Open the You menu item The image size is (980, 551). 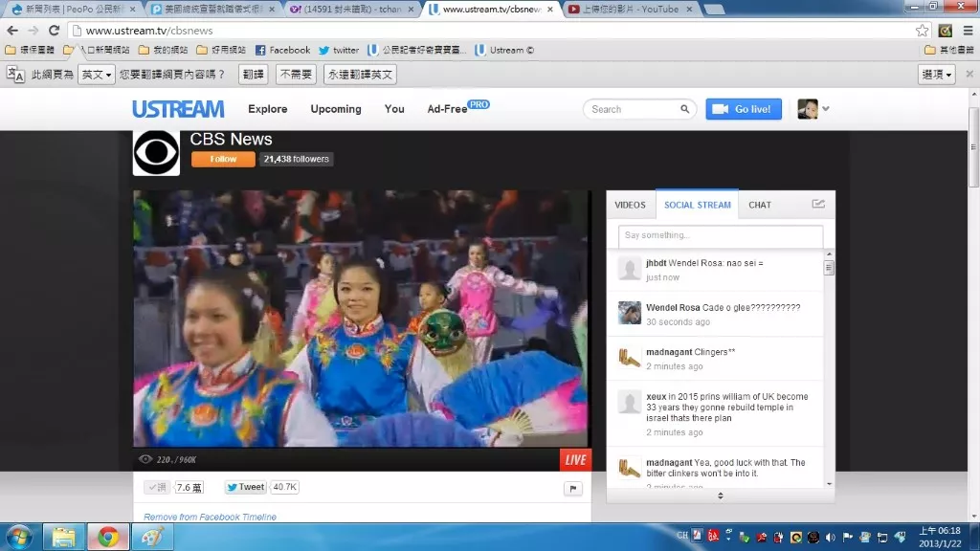394,109
